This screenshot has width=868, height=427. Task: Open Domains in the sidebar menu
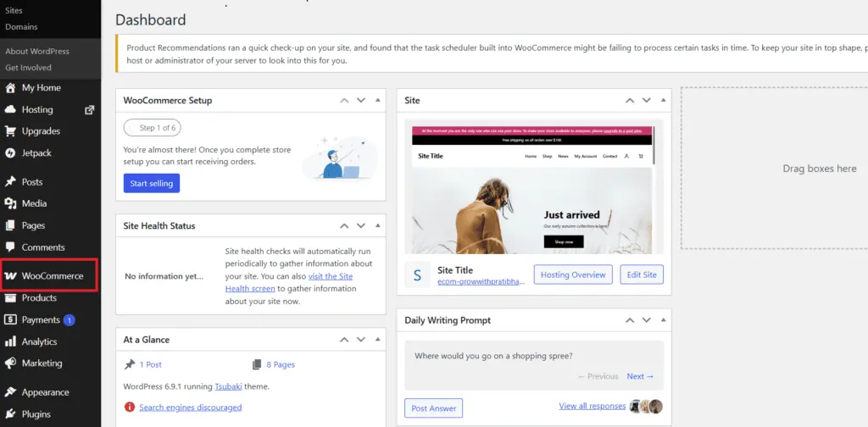[21, 26]
